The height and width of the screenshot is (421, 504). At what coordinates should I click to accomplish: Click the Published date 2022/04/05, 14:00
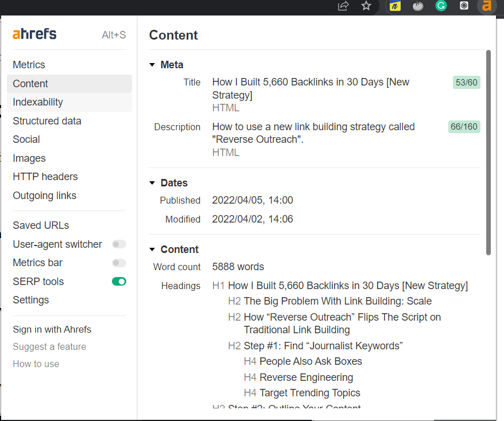tap(253, 200)
